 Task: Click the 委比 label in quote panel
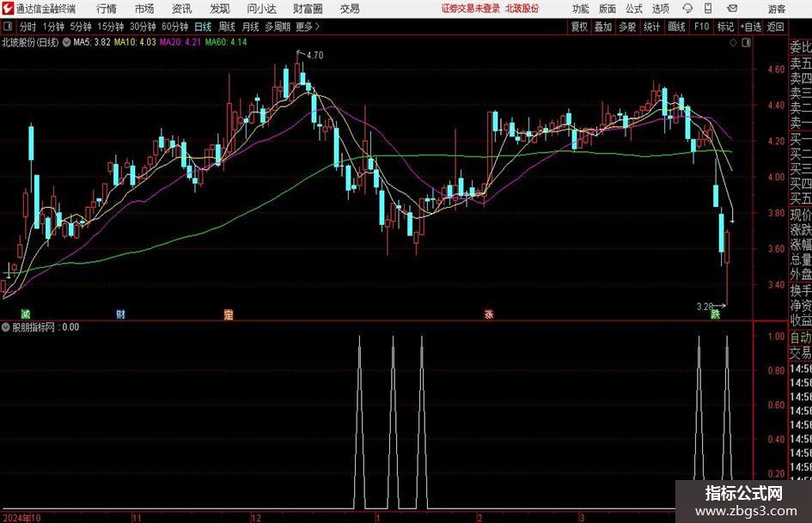tap(801, 47)
